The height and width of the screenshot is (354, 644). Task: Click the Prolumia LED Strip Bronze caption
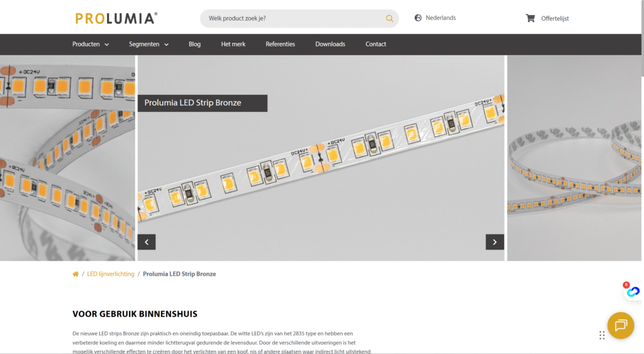[203, 103]
